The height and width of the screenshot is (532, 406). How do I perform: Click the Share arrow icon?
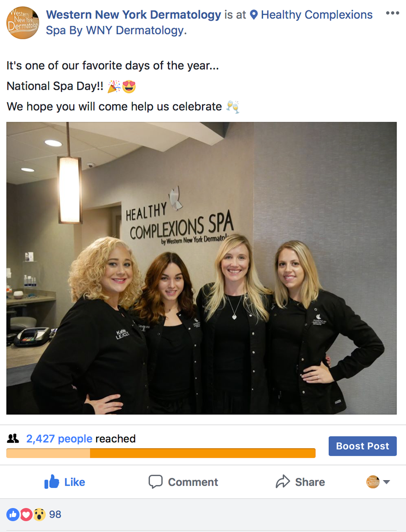283,482
